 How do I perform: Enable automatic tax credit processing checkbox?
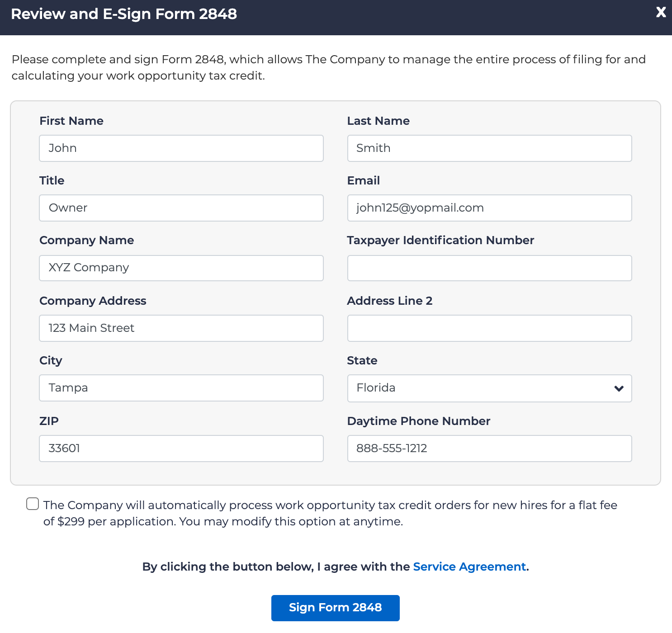pos(33,504)
